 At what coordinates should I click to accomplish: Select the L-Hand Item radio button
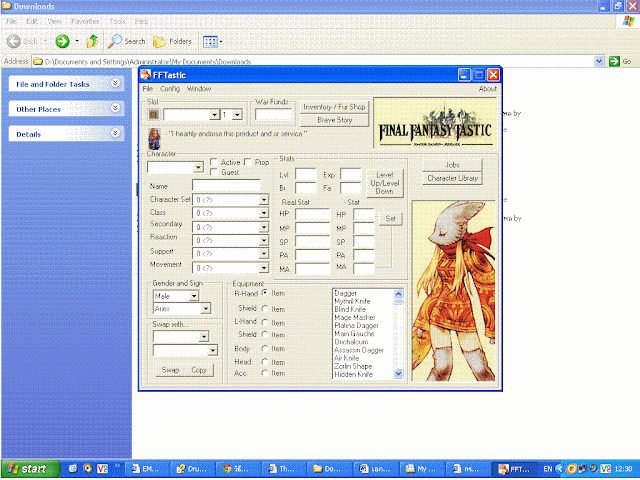click(265, 323)
